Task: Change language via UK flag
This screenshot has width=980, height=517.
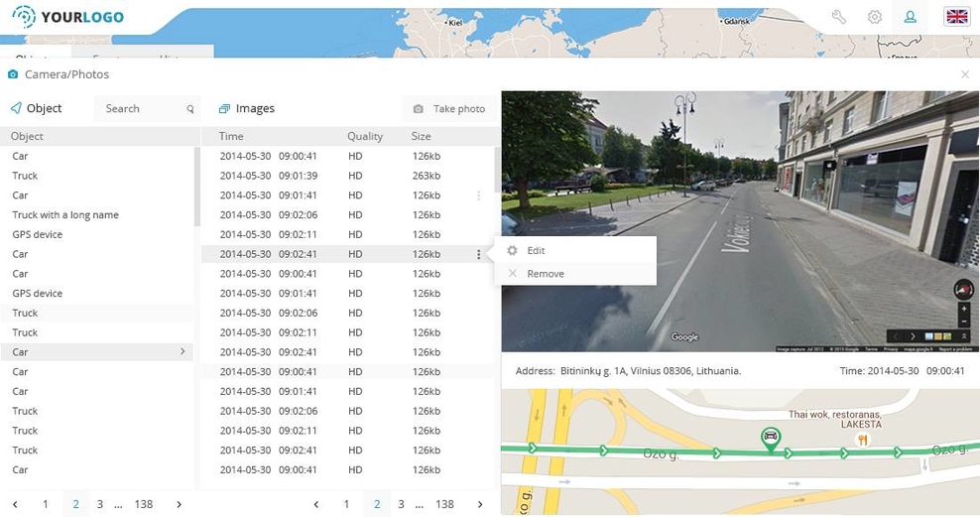Action: [957, 17]
